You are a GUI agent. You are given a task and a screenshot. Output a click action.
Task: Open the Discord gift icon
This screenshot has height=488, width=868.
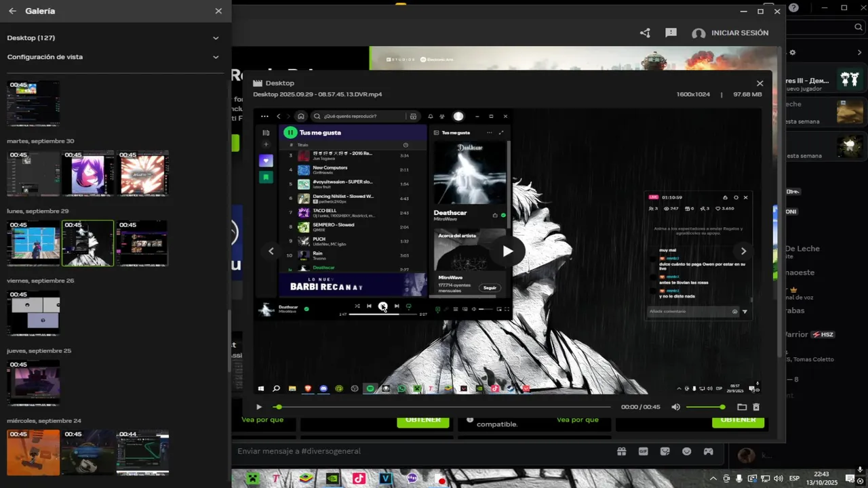click(621, 451)
